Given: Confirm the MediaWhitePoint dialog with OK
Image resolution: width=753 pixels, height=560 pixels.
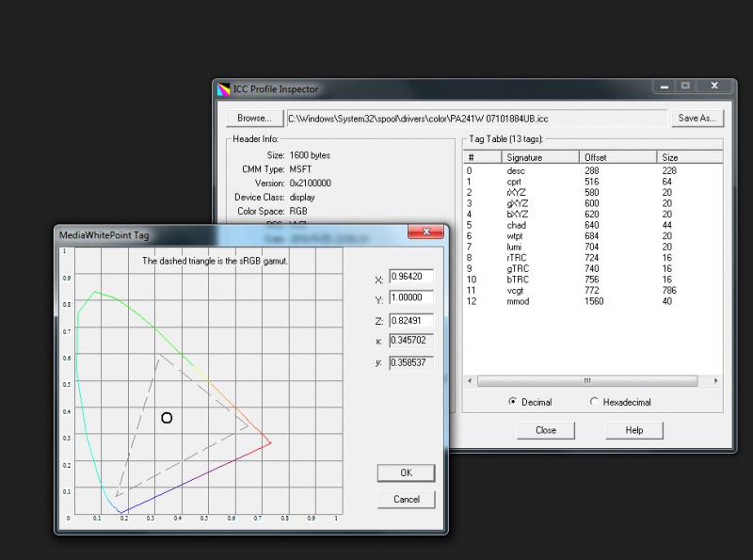Looking at the screenshot, I should (x=407, y=473).
